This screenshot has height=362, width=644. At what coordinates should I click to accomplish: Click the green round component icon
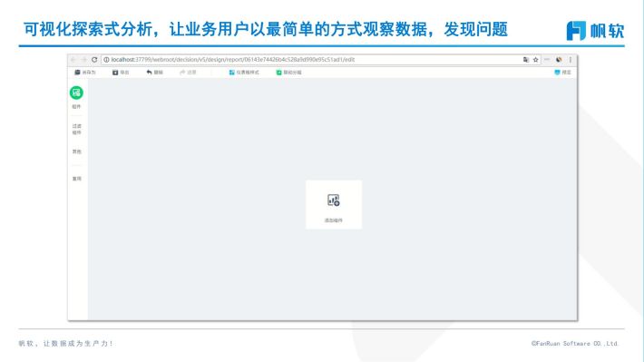(x=76, y=93)
